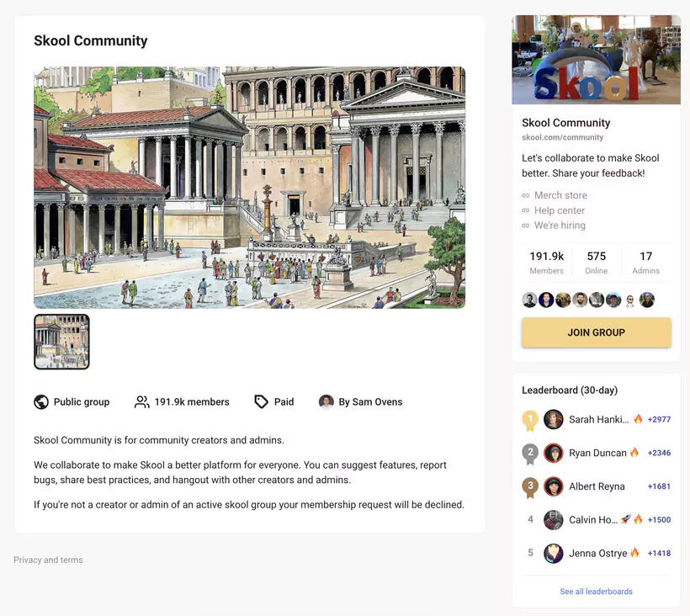Viewport: 690px width, 616px height.
Task: Click the people members icon
Action: [141, 401]
